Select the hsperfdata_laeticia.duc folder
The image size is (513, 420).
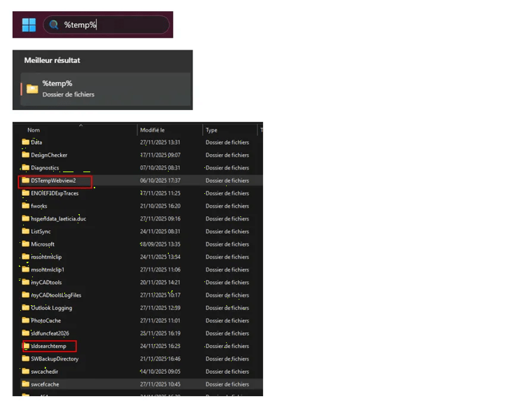point(58,218)
